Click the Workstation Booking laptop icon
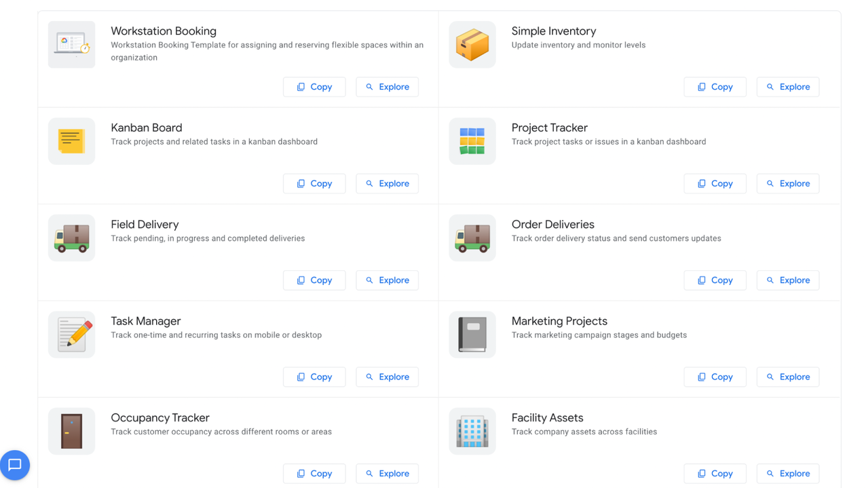868x488 pixels. pyautogui.click(x=71, y=44)
